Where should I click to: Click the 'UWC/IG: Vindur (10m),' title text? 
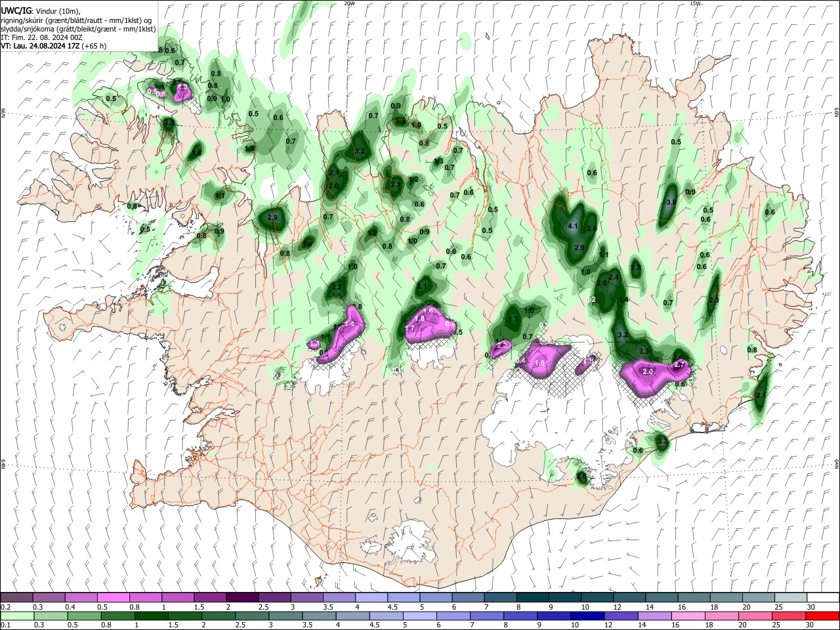(x=40, y=11)
